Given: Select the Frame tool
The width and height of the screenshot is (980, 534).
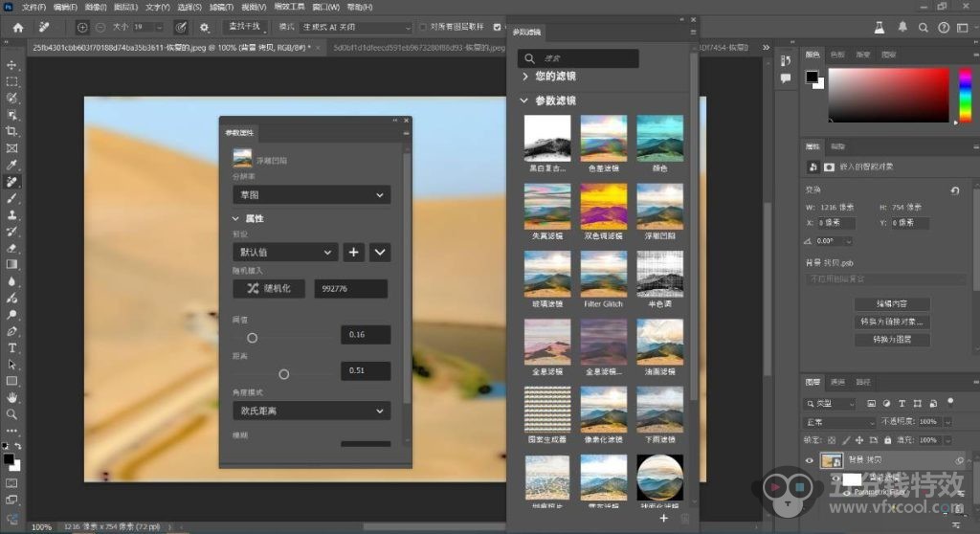Looking at the screenshot, I should (x=11, y=148).
